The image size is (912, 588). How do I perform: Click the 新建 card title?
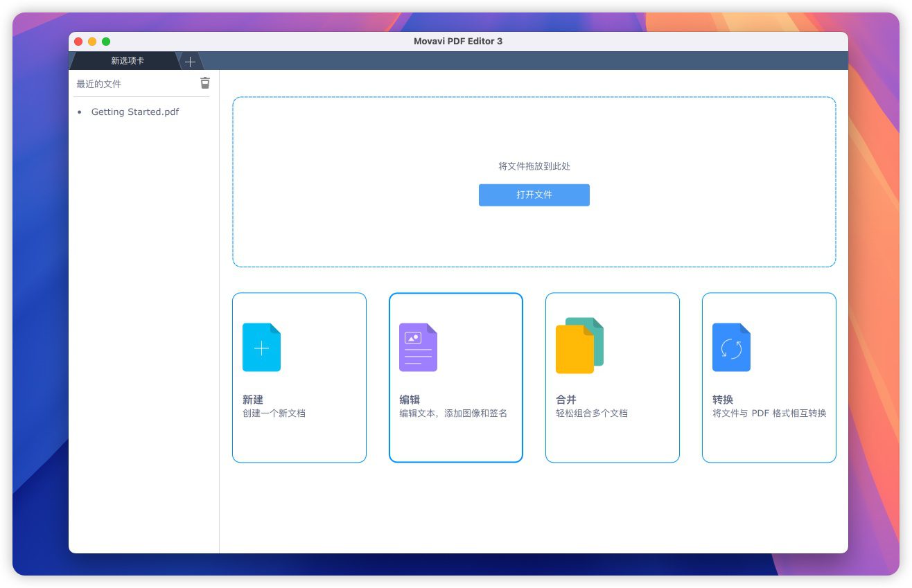(x=253, y=400)
